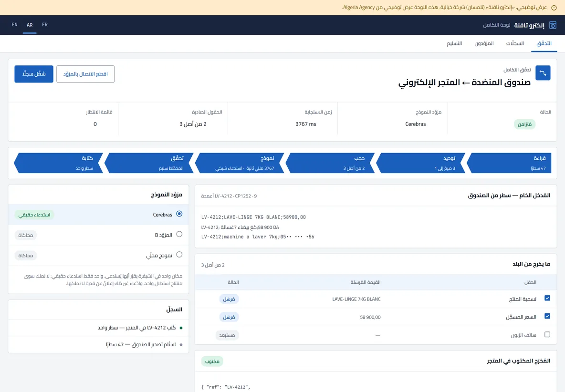Uncheck the السعر المسجّل field checkbox
Viewport: 565px width, 392px height.
click(547, 316)
